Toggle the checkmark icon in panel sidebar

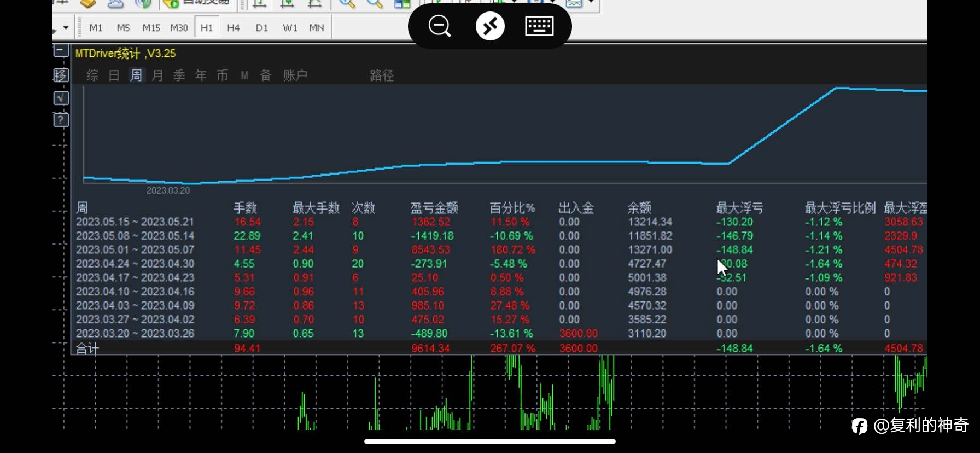[x=61, y=98]
